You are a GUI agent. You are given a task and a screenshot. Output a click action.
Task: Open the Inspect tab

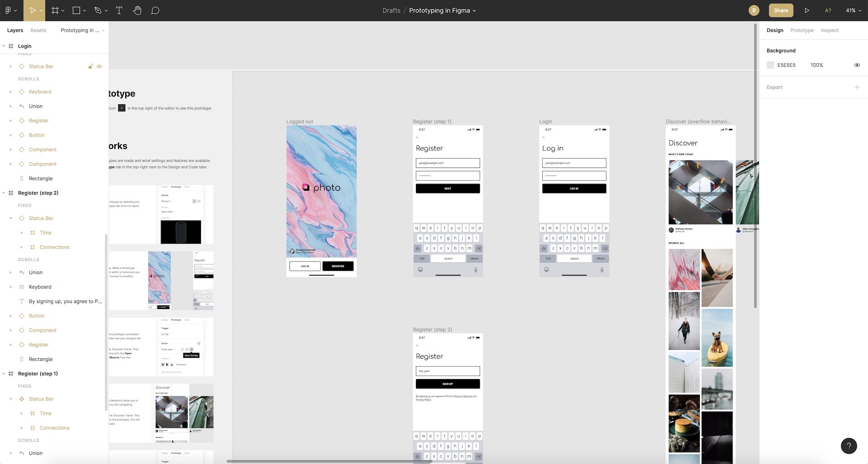[x=830, y=30]
